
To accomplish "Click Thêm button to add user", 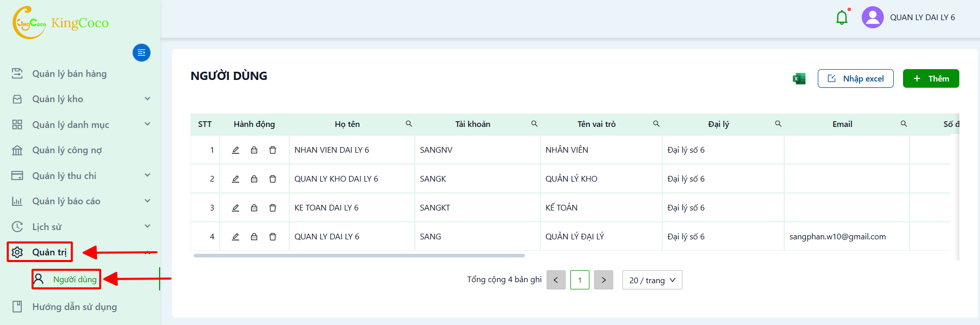I will coord(931,78).
